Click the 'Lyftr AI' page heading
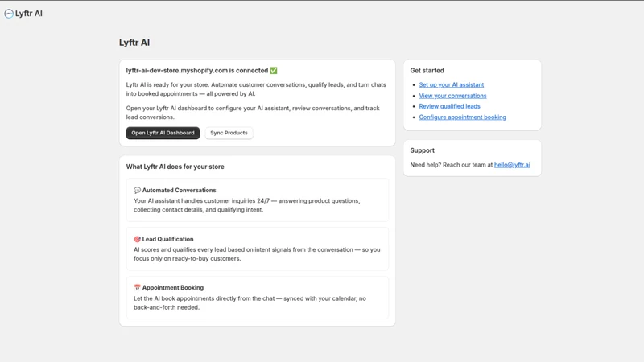This screenshot has width=644, height=362. 134,43
